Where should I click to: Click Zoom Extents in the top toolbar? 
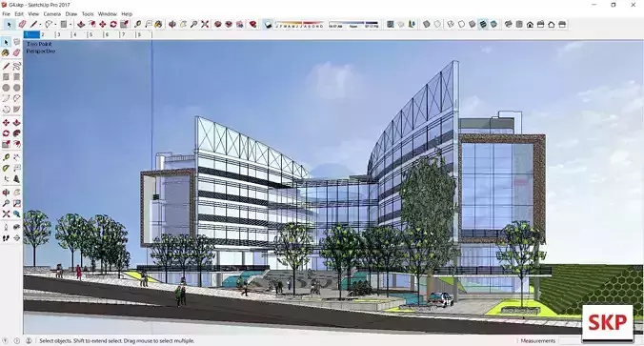click(x=205, y=24)
